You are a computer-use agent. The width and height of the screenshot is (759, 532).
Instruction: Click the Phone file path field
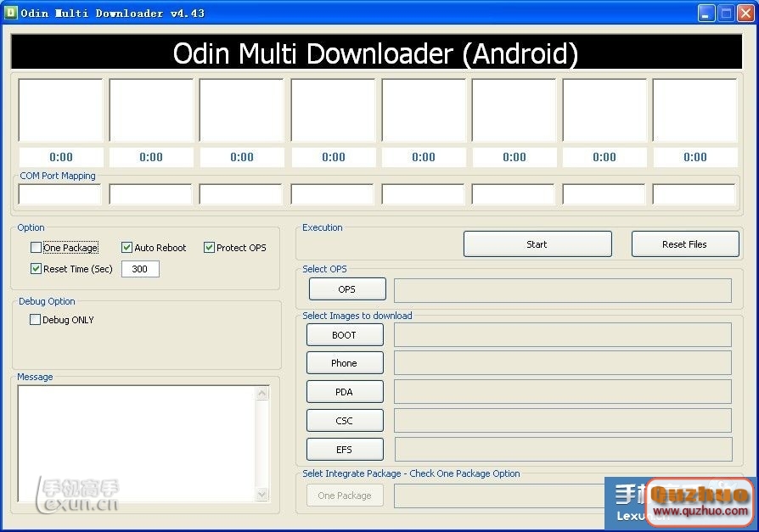click(563, 363)
